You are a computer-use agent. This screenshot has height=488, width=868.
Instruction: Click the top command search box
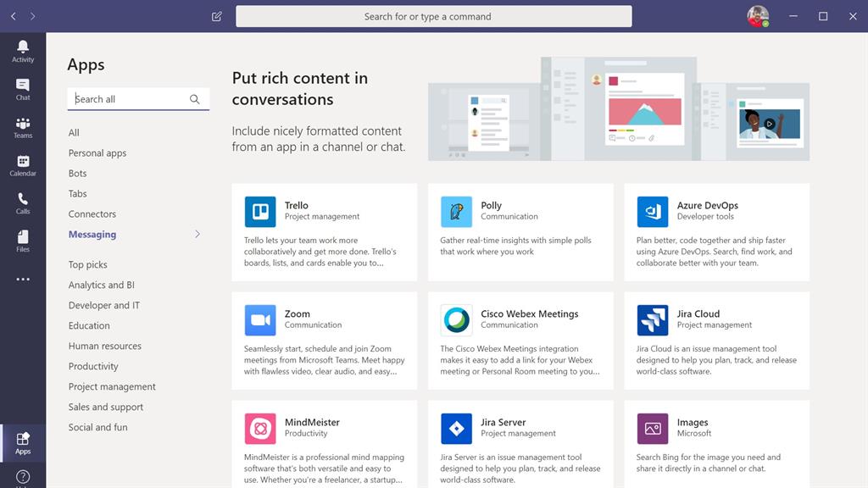pos(433,16)
